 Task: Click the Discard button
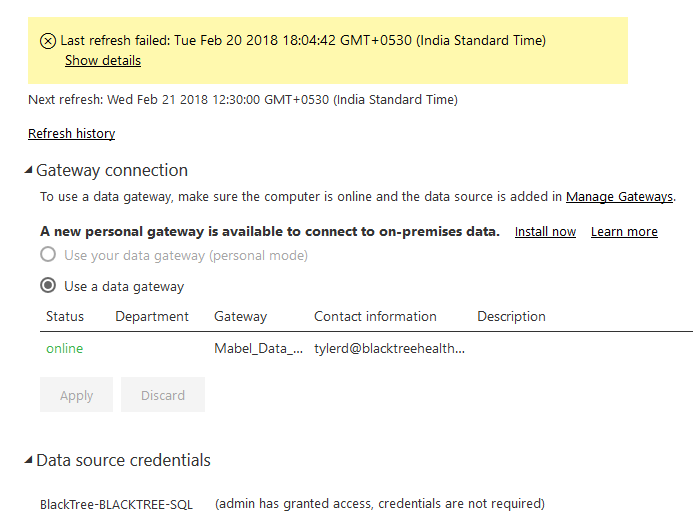coord(163,395)
